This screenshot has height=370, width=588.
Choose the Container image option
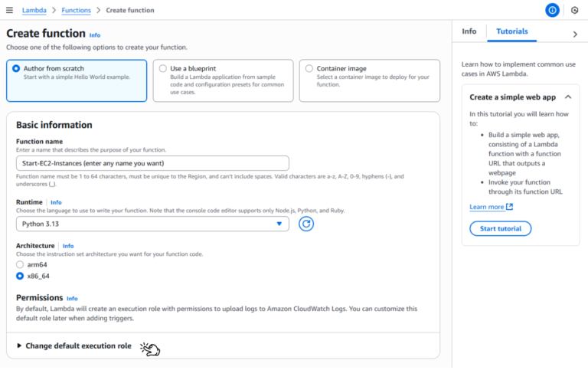coord(309,68)
